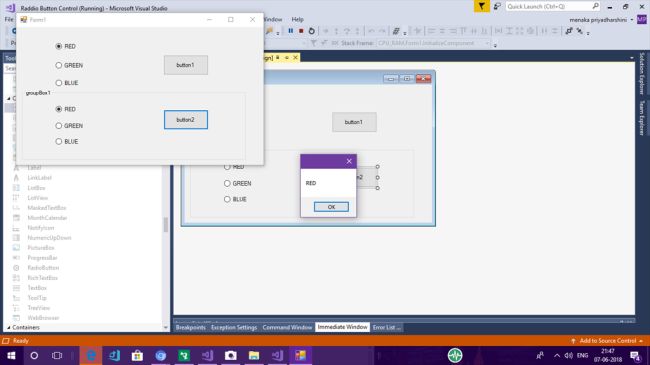Click the red Stop Debugging icon
650x365 pixels.
pos(301,31)
